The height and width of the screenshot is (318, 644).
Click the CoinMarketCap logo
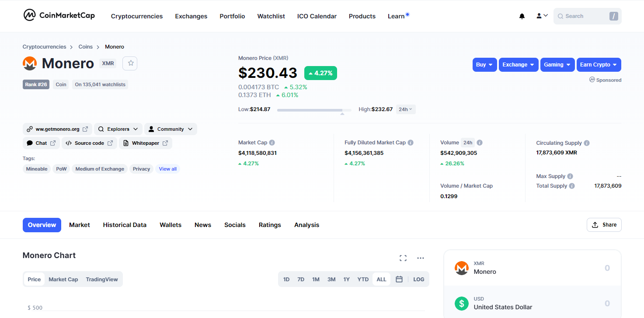click(x=59, y=15)
